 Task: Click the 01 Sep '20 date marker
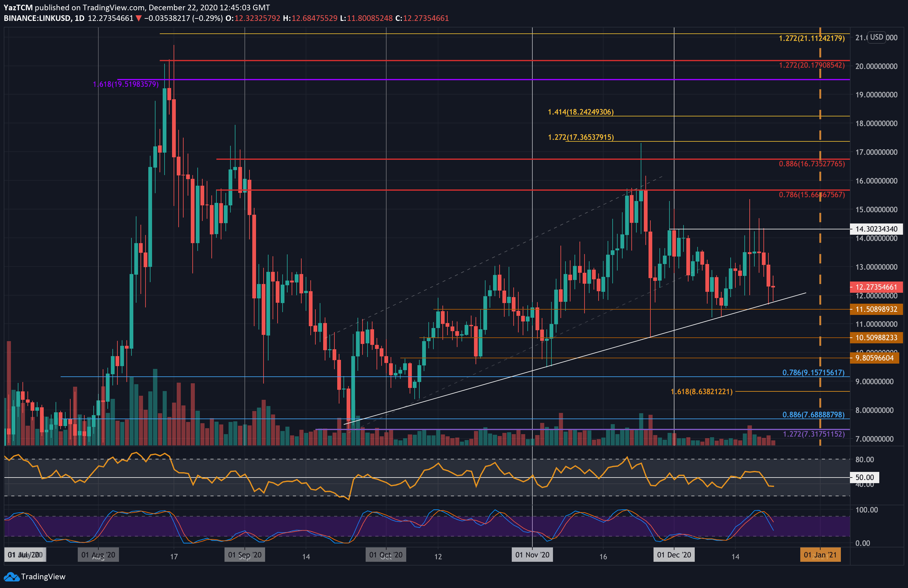coord(244,555)
